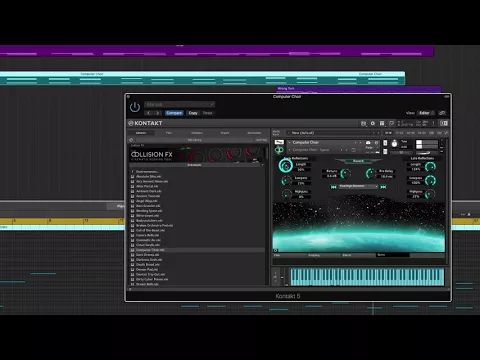480x360 pixels.
Task: Go to previous plugin preset arrow
Action: coord(149,113)
